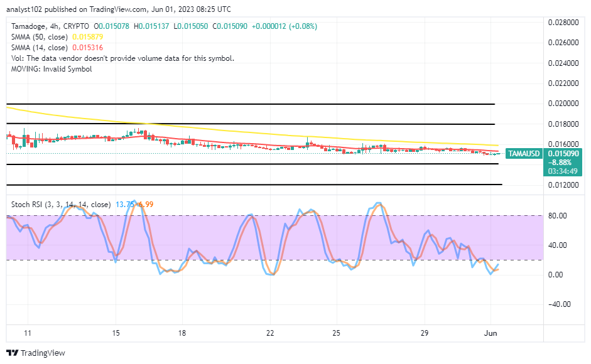Click the date label 22 on time axis
Screen dimensions: 591x364
pyautogui.click(x=270, y=333)
